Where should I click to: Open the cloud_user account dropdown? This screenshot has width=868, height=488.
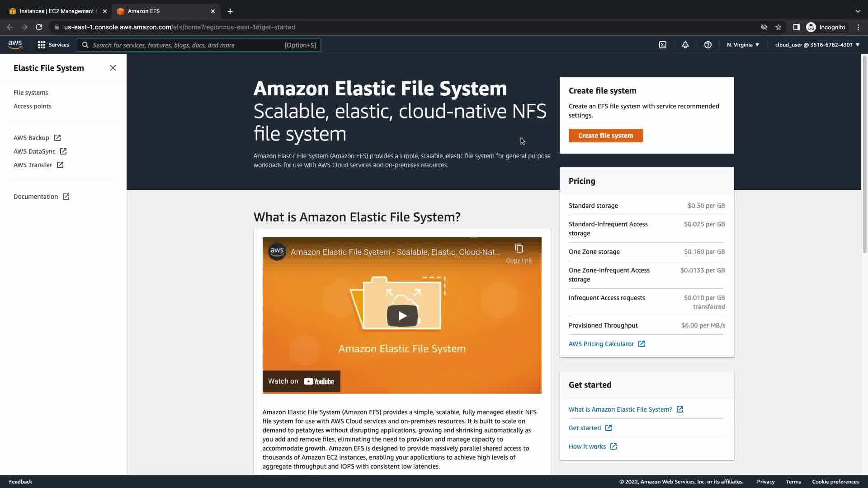coord(817,45)
